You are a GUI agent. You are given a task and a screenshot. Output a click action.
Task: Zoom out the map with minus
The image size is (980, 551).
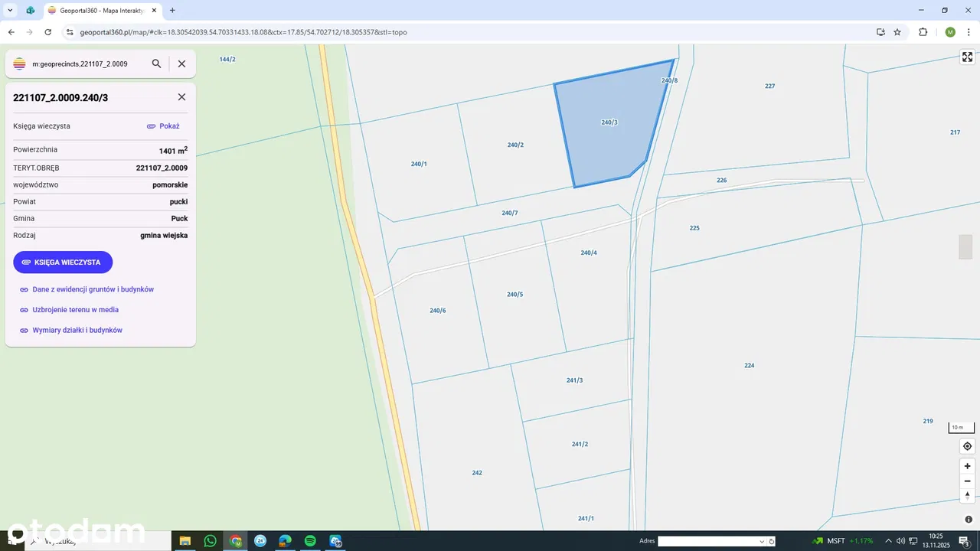[x=967, y=481]
